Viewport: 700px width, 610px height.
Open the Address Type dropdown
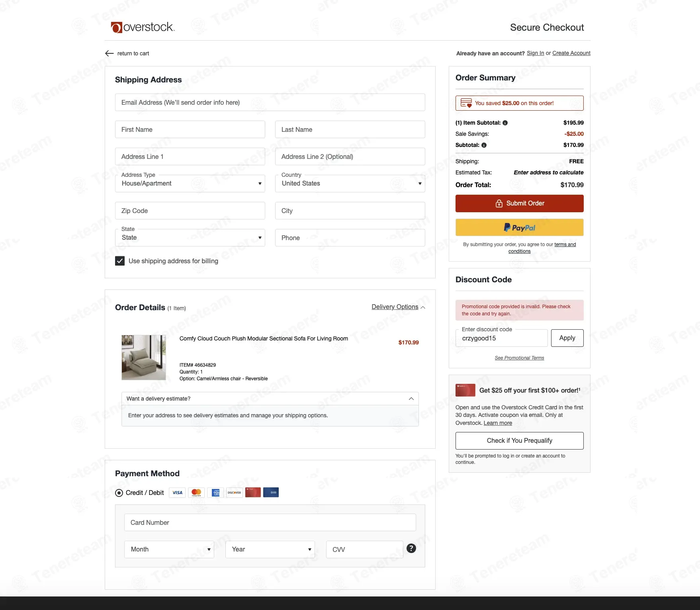click(x=190, y=184)
